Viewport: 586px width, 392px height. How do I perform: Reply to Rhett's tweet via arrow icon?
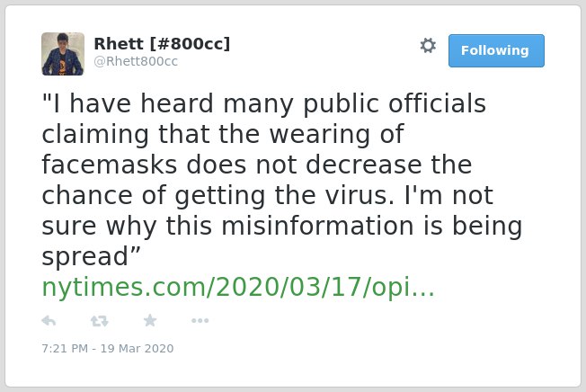(x=49, y=321)
